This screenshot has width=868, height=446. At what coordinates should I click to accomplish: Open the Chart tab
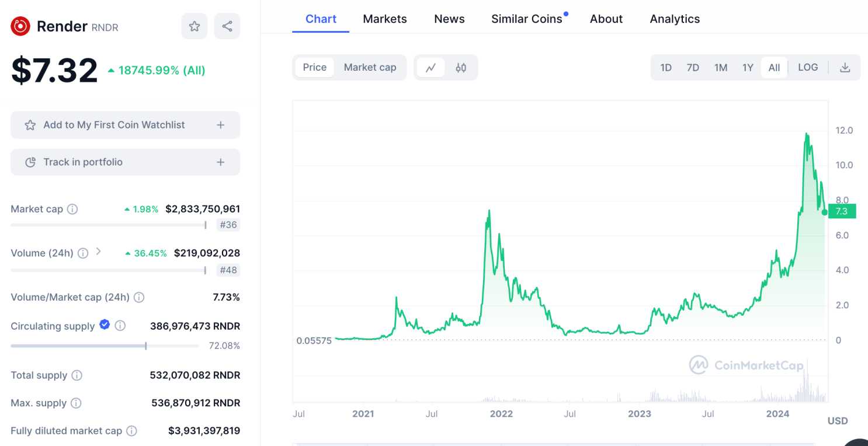[x=321, y=19]
